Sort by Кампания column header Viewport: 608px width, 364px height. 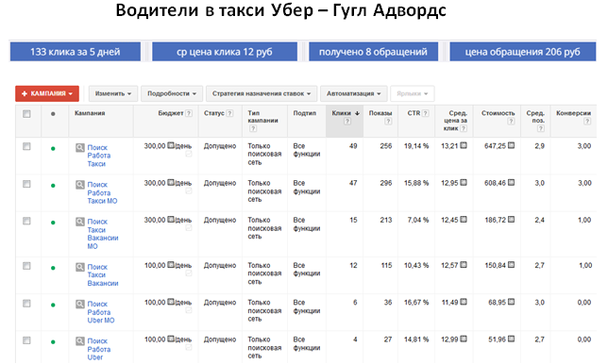coord(90,113)
